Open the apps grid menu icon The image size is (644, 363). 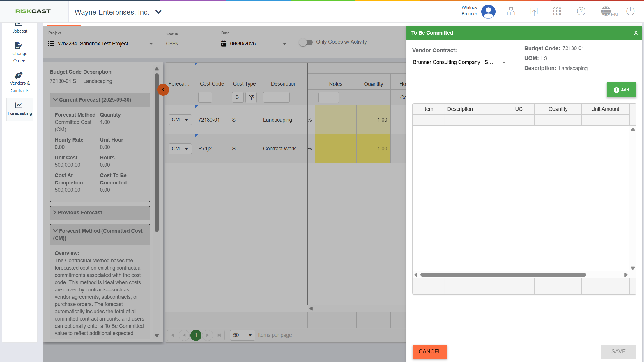pyautogui.click(x=557, y=11)
